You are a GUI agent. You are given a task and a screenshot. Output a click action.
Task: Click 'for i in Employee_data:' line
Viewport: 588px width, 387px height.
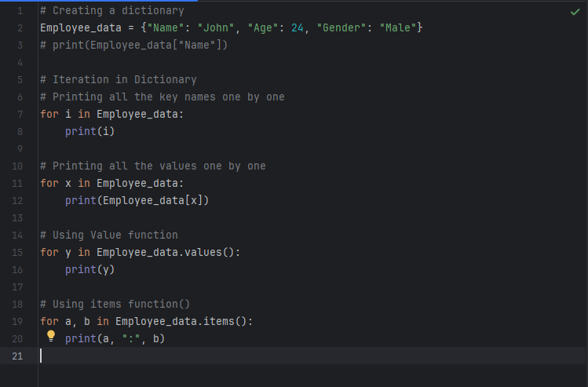(112, 114)
